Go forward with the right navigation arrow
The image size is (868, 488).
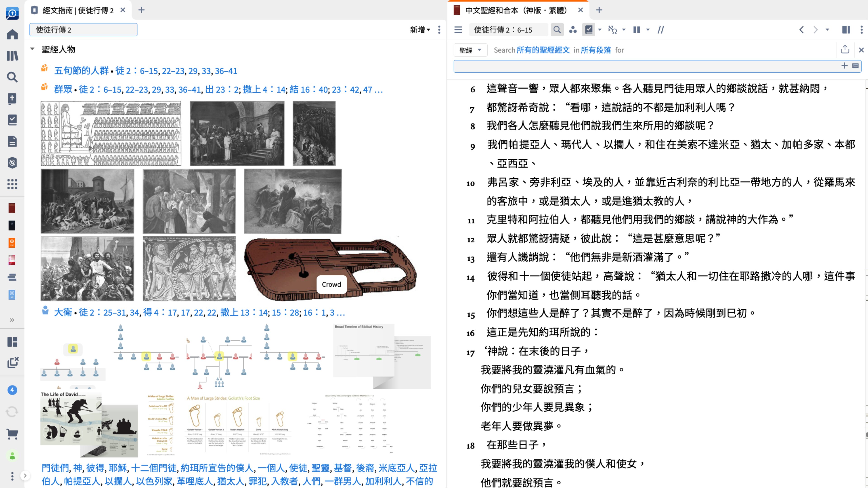click(815, 30)
